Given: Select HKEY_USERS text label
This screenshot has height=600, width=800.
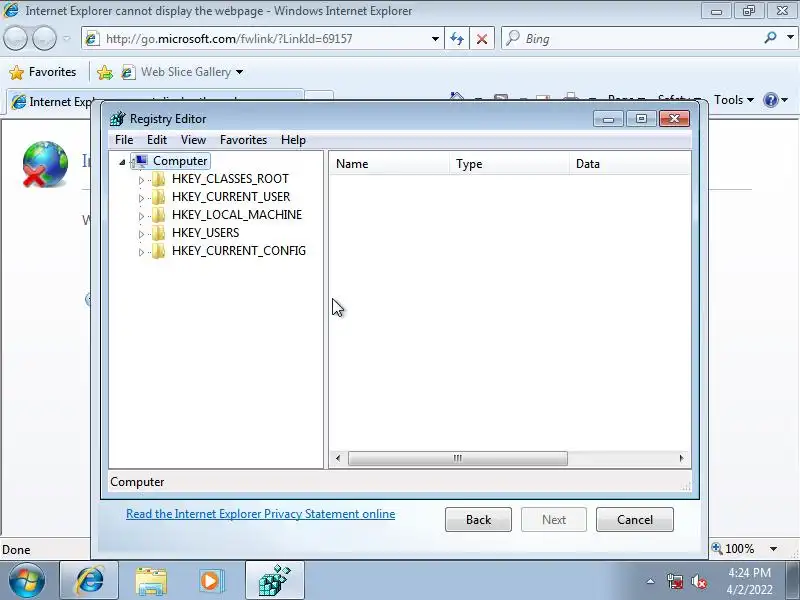Looking at the screenshot, I should point(206,233).
